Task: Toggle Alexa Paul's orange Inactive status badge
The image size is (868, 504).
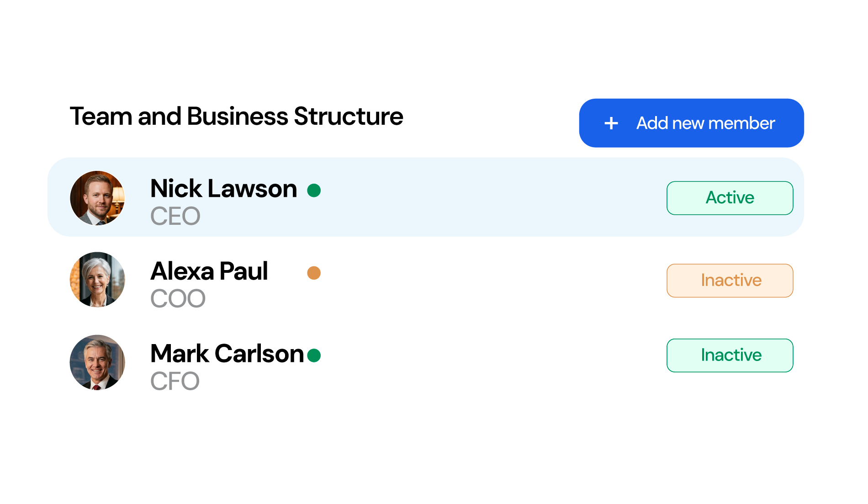Action: coord(730,281)
